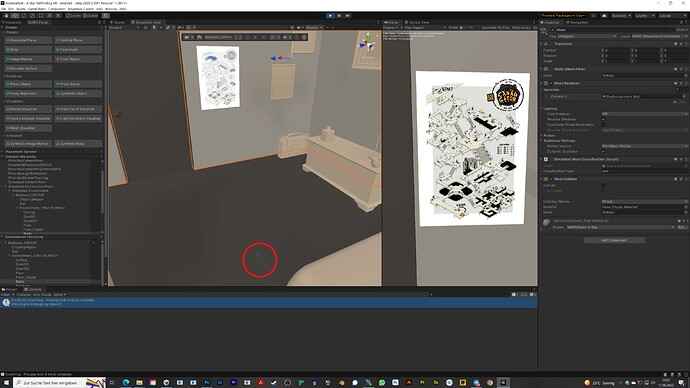Add a Synthetic Object primitive
The image size is (690, 388).
point(78,93)
